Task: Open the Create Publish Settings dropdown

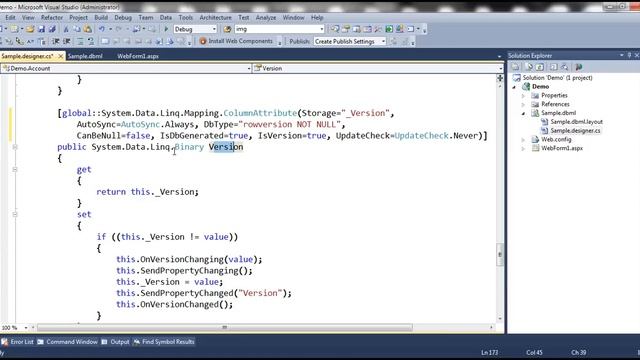Action: tap(383, 41)
